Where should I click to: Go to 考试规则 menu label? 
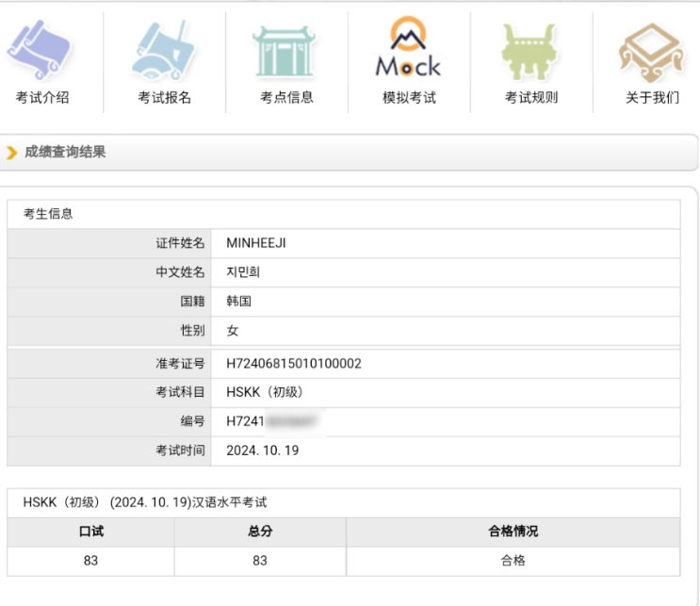click(531, 97)
